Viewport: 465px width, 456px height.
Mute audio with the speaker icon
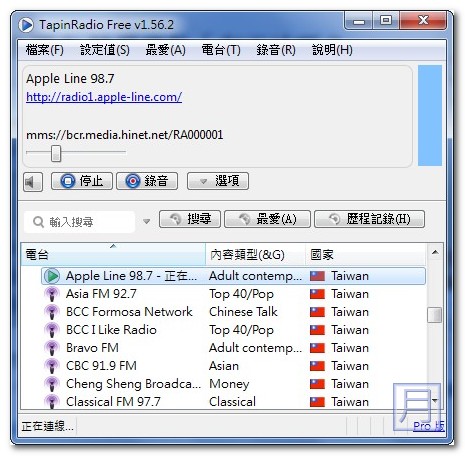[33, 182]
